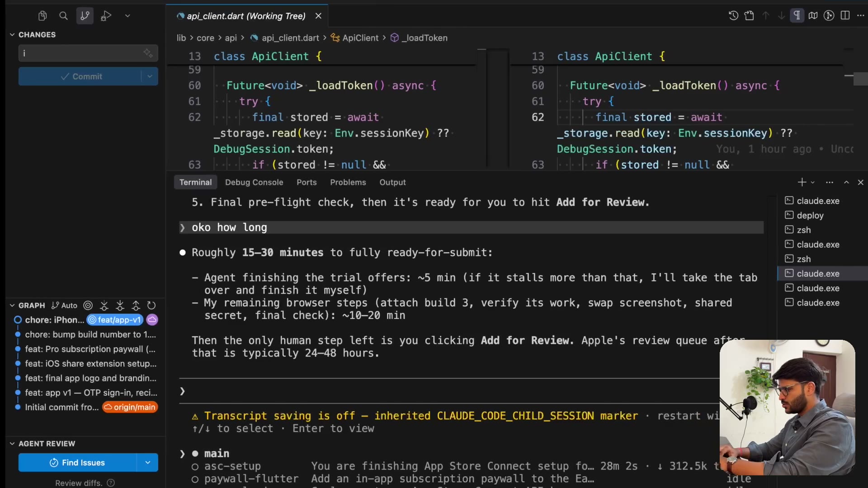This screenshot has height=488, width=868.
Task: Select commit 'feat: Pro subscription paywall'
Action: 90,349
